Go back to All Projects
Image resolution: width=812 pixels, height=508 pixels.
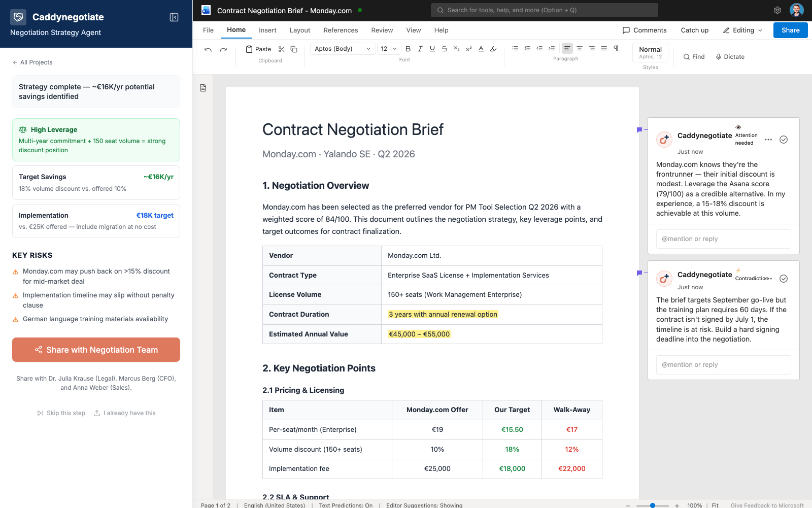tap(32, 62)
